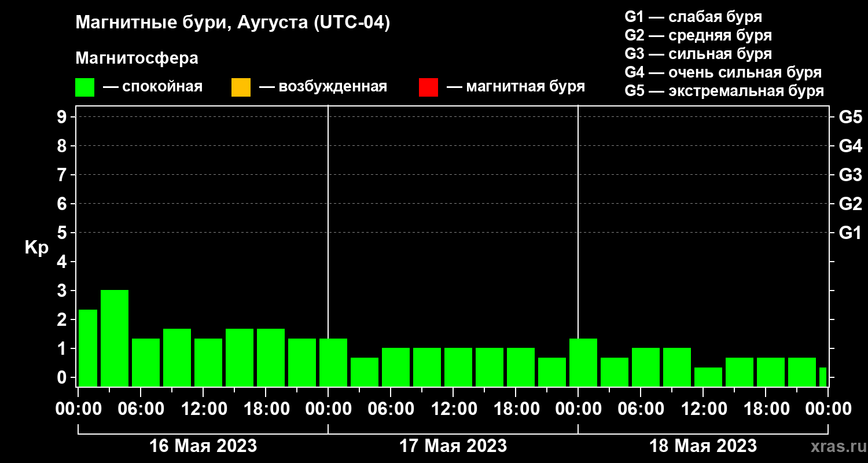Click the 'Магнитосфера' heading
Screen dimensions: 868x463
pyautogui.click(x=137, y=58)
